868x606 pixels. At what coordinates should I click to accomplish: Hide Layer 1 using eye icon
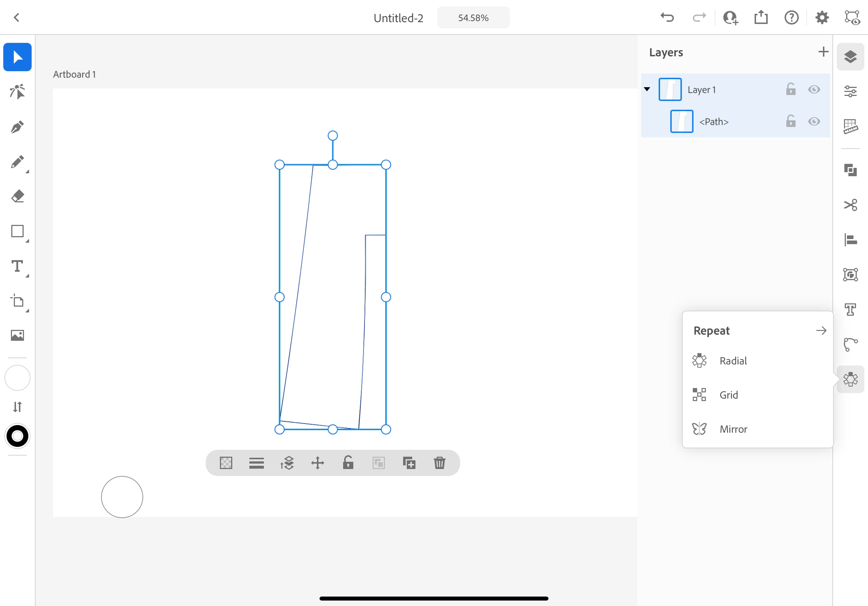click(814, 89)
